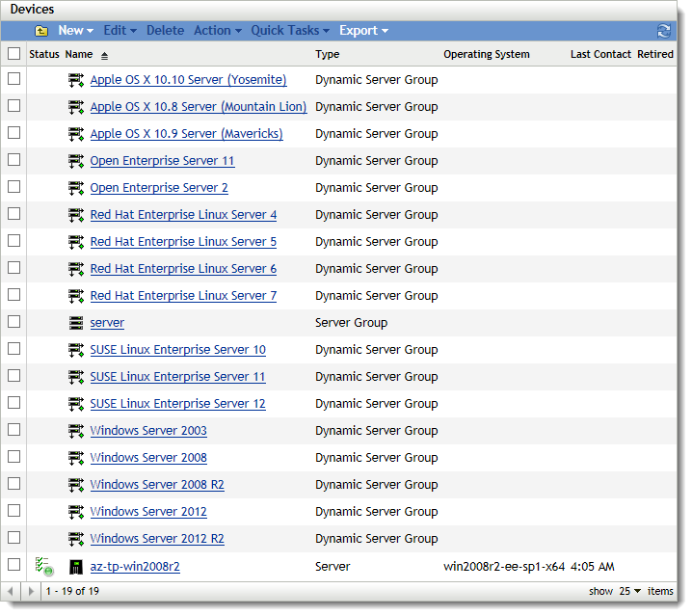Click the '4:05 AM' last contact cell
This screenshot has height=616, width=692.
pyautogui.click(x=593, y=567)
